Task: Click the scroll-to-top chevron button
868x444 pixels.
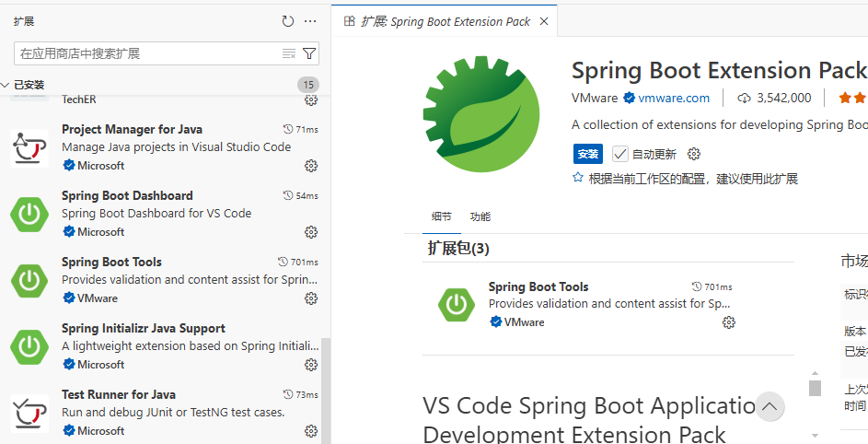Action: [x=770, y=407]
